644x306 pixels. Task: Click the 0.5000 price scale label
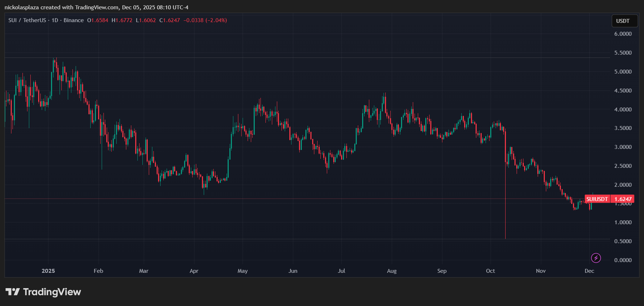pyautogui.click(x=623, y=241)
